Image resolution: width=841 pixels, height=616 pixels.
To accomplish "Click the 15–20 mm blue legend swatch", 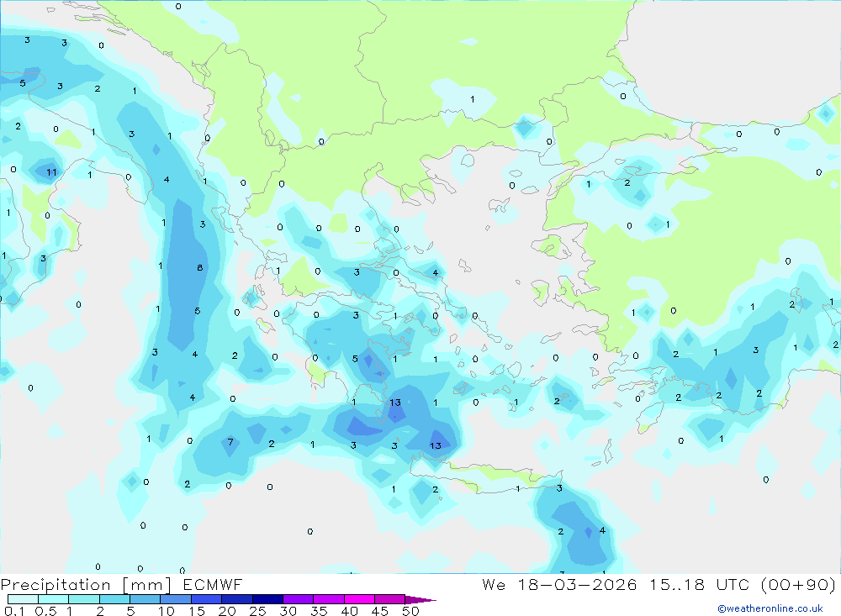I will tap(206, 599).
